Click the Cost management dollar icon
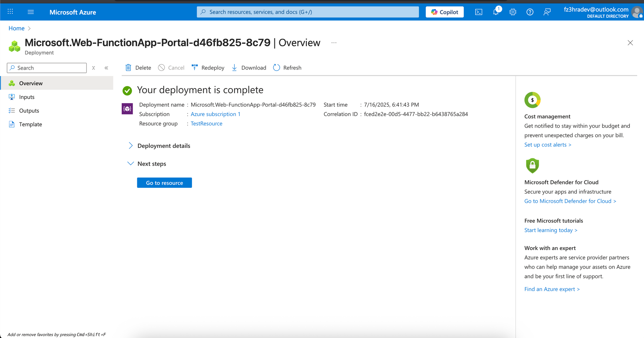Screen dimensions: 644x338 tap(532, 100)
